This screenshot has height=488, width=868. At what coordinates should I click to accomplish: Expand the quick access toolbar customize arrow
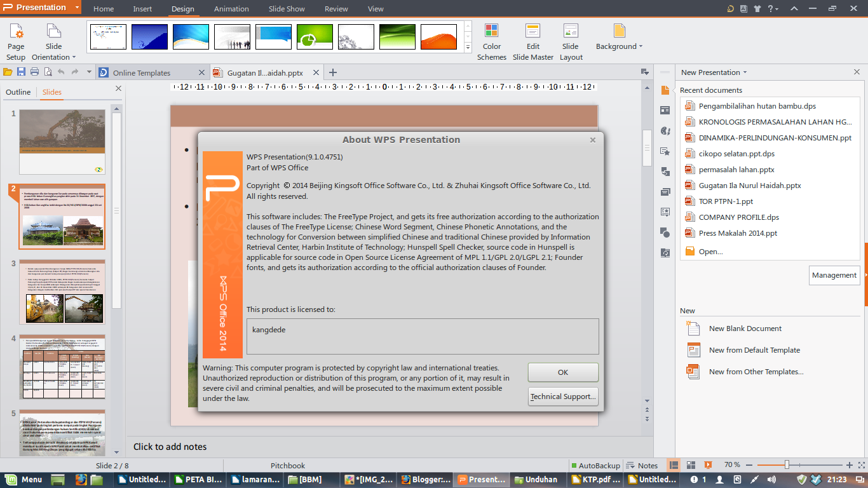pos(89,72)
